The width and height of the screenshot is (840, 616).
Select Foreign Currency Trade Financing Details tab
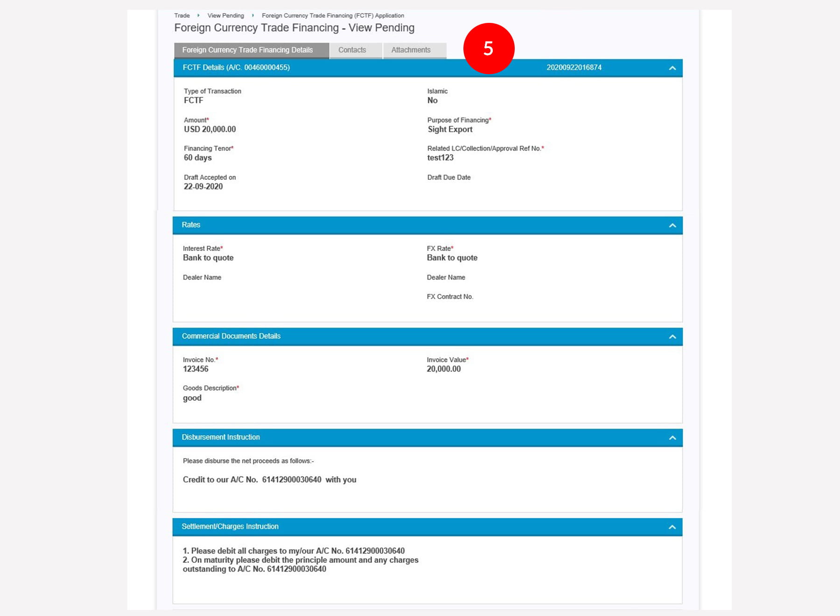[x=247, y=50]
